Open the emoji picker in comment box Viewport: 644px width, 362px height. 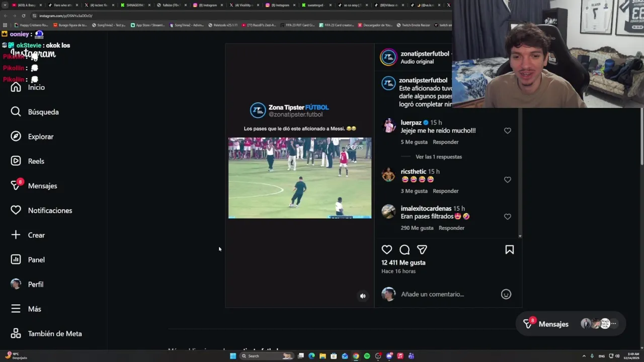point(506,295)
